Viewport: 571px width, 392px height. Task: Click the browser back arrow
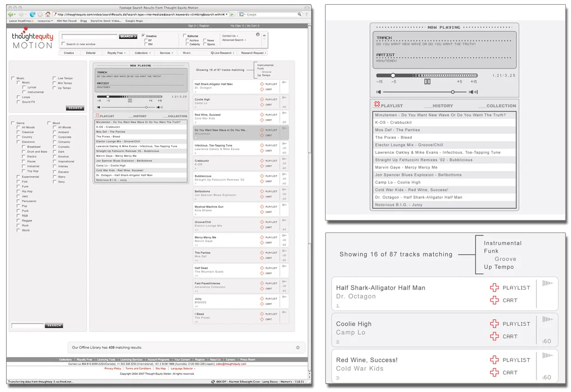click(x=11, y=14)
